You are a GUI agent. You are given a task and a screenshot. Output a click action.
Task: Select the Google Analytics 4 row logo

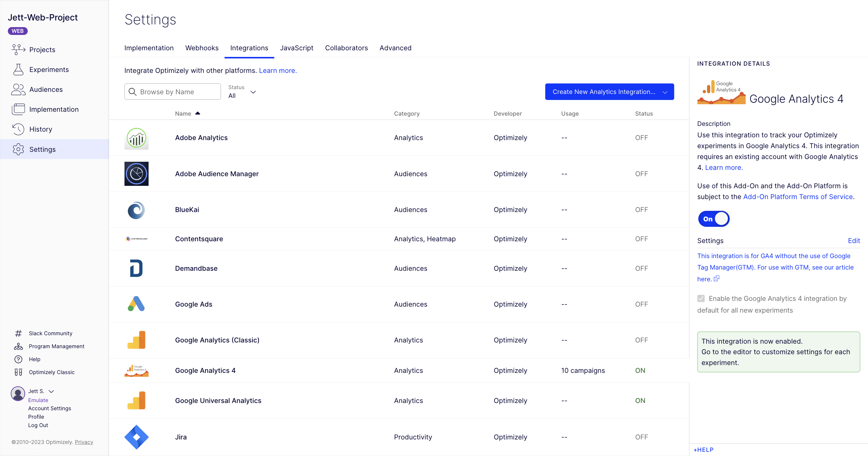click(x=137, y=370)
